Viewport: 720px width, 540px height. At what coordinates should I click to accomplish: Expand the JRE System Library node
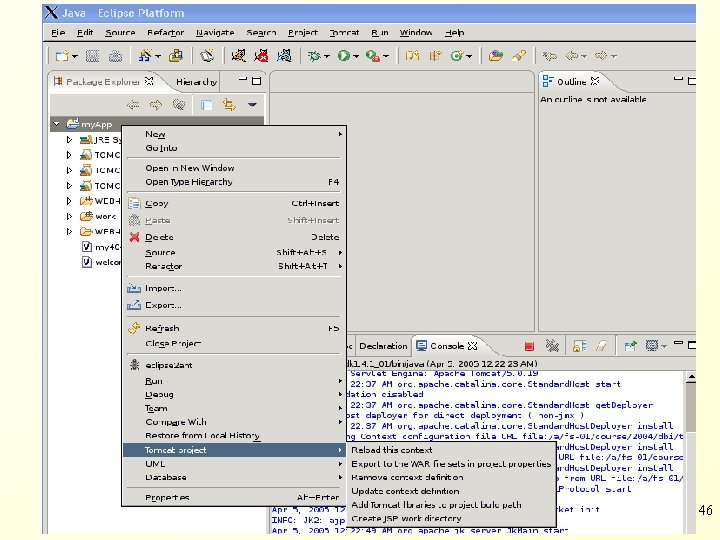tap(69, 140)
